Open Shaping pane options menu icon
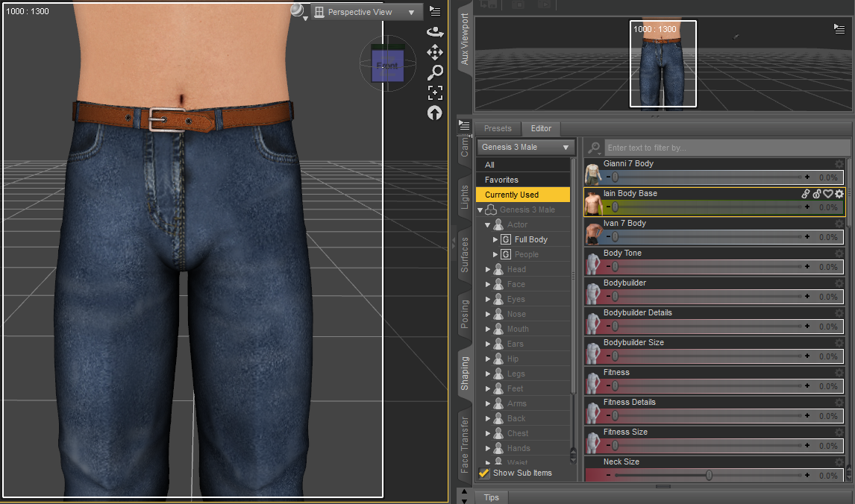Screen dimensions: 855x504 click(464, 126)
